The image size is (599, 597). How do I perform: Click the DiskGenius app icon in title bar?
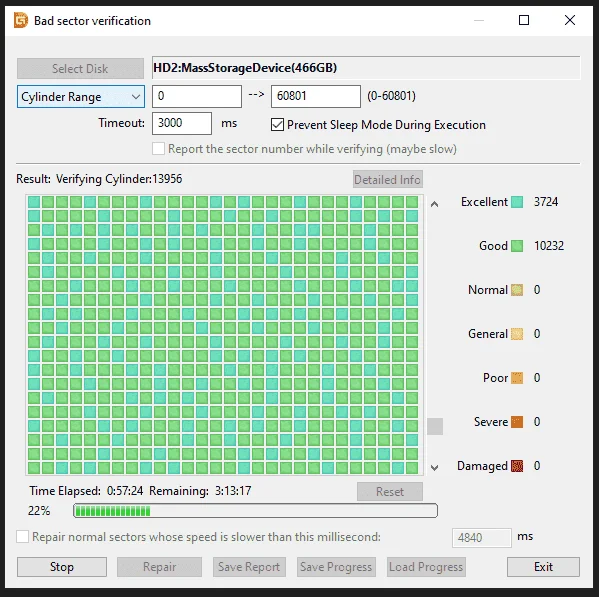coord(21,20)
